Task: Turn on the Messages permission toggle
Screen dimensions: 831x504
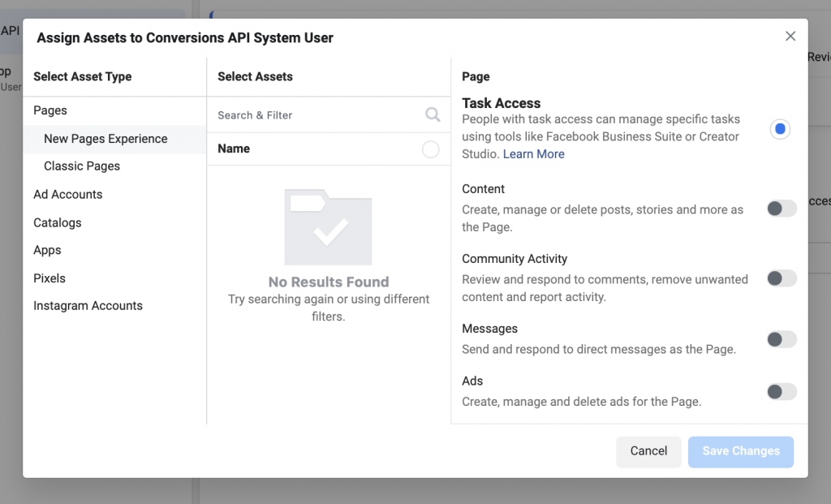Action: (x=781, y=339)
